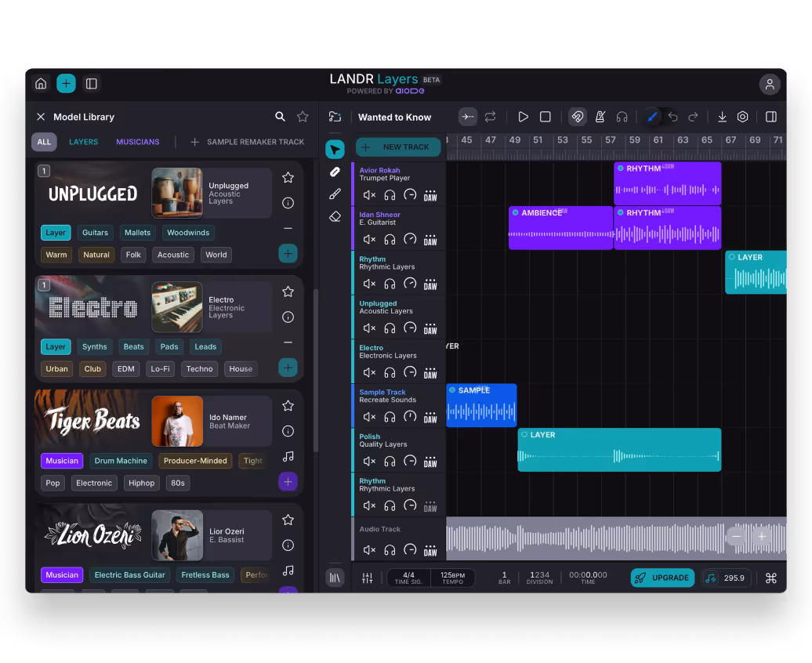Screen dimensions: 812x663
Task: Collapse the Unplugged model card
Action: coord(288,228)
